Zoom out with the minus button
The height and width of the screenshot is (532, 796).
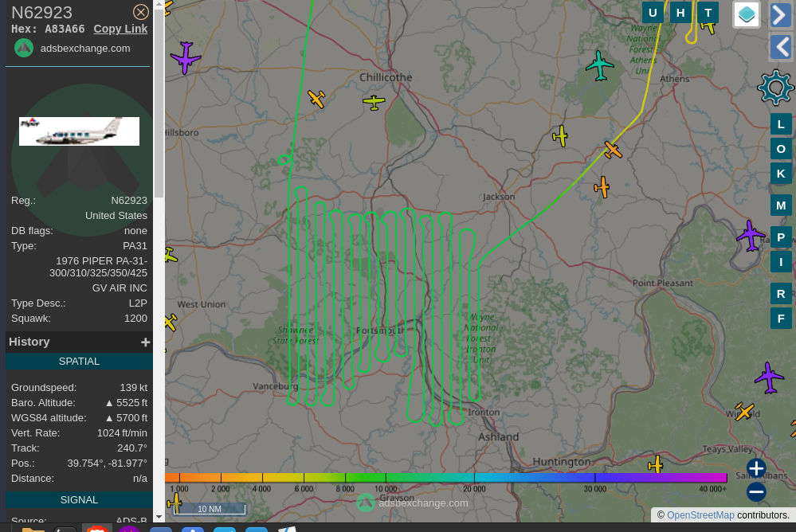(756, 491)
